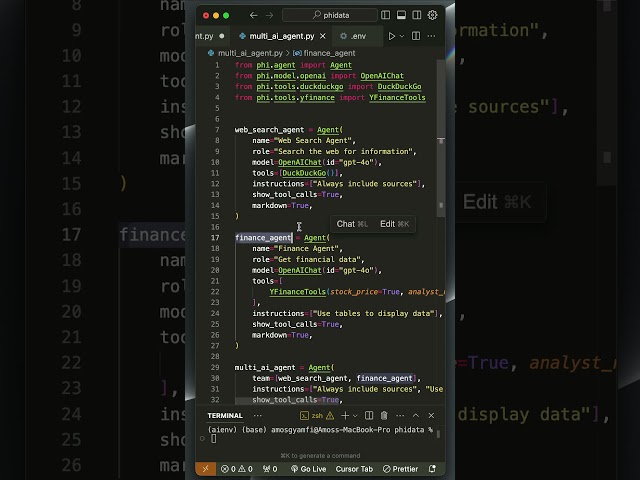Viewport: 640px width, 480px height.
Task: Click the Chat ⌘L popup button
Action: pyautogui.click(x=352, y=224)
